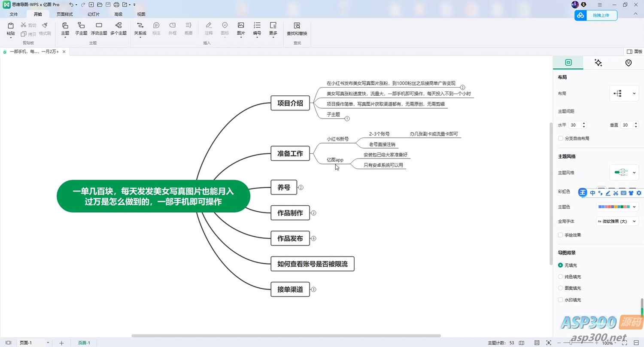
Task: Switch to the AI sparkle panel tab
Action: pos(598,63)
